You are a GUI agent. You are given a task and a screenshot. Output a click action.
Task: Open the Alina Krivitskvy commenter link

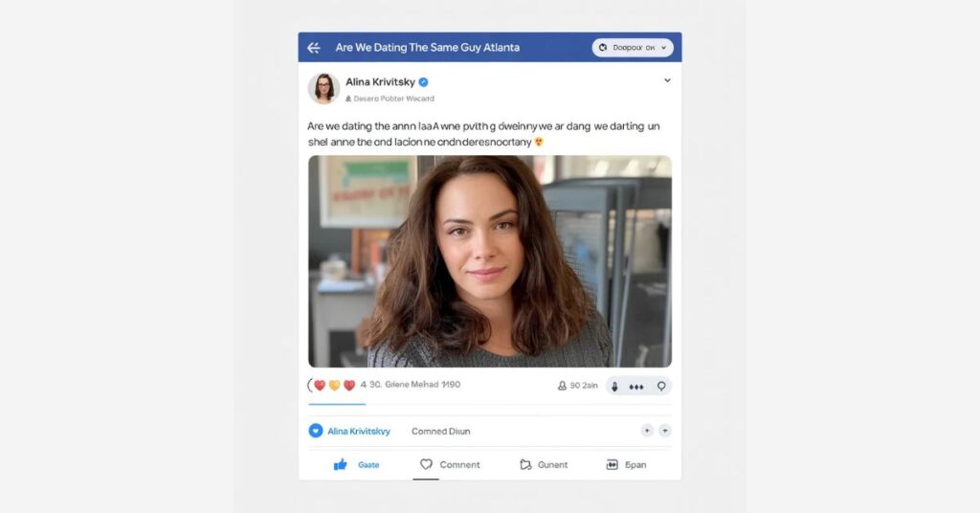[x=358, y=432]
